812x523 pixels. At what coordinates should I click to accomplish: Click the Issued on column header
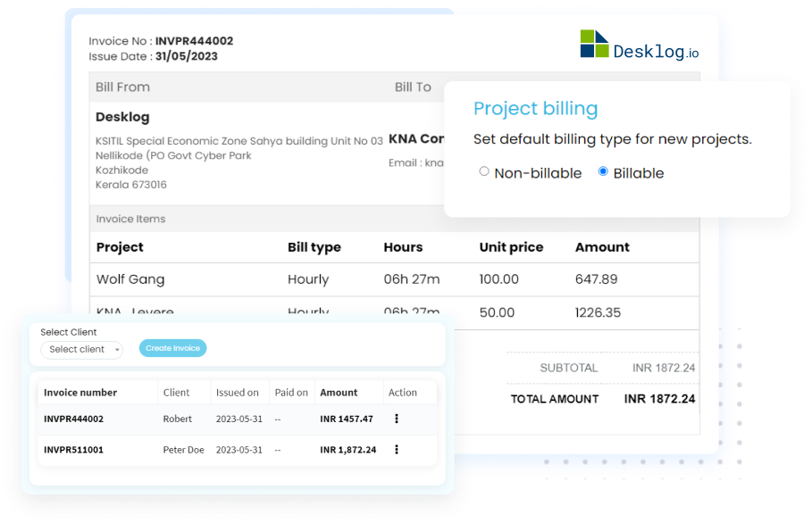coord(238,393)
